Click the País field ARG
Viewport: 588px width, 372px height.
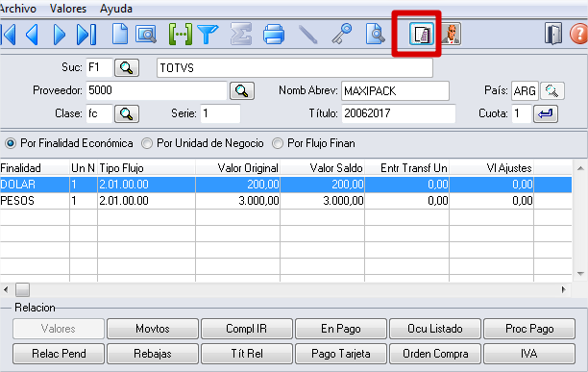525,90
